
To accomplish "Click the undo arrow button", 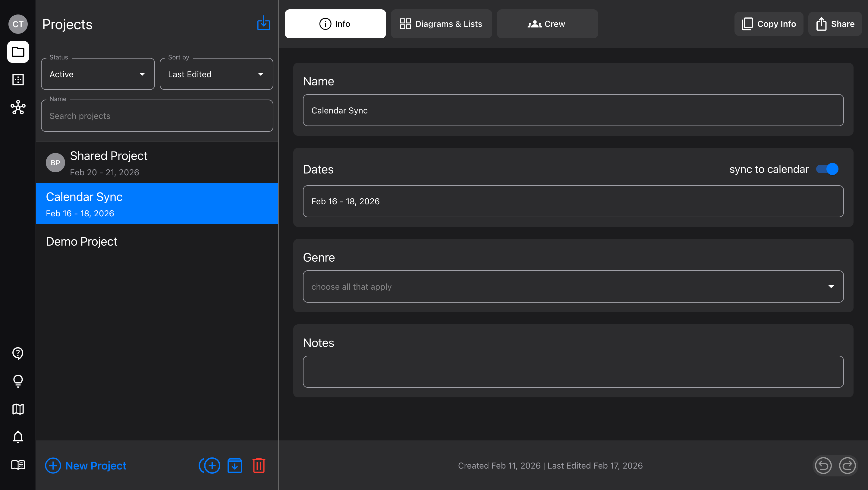I will point(823,465).
